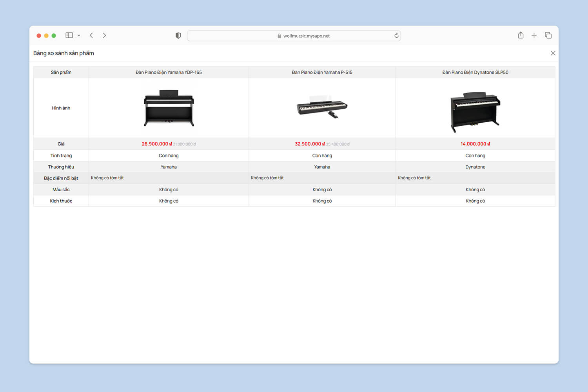
Task: Click the Yamaha P-515 piano image
Action: click(322, 107)
